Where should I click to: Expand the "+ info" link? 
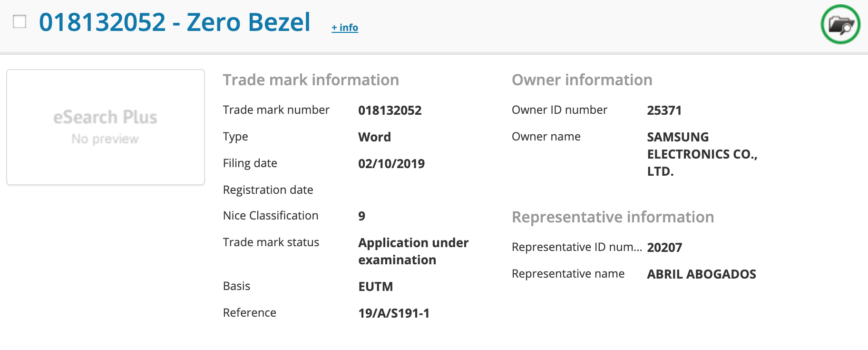(x=345, y=28)
